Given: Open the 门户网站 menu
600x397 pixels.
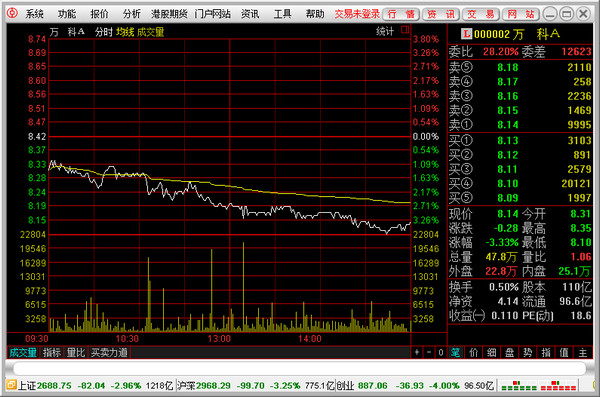Looking at the screenshot, I should click(212, 14).
